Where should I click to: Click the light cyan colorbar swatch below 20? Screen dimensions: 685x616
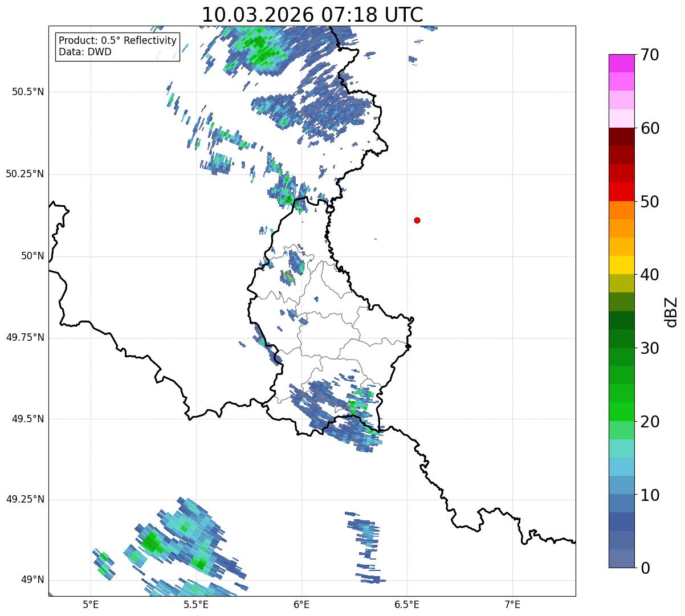[621, 448]
